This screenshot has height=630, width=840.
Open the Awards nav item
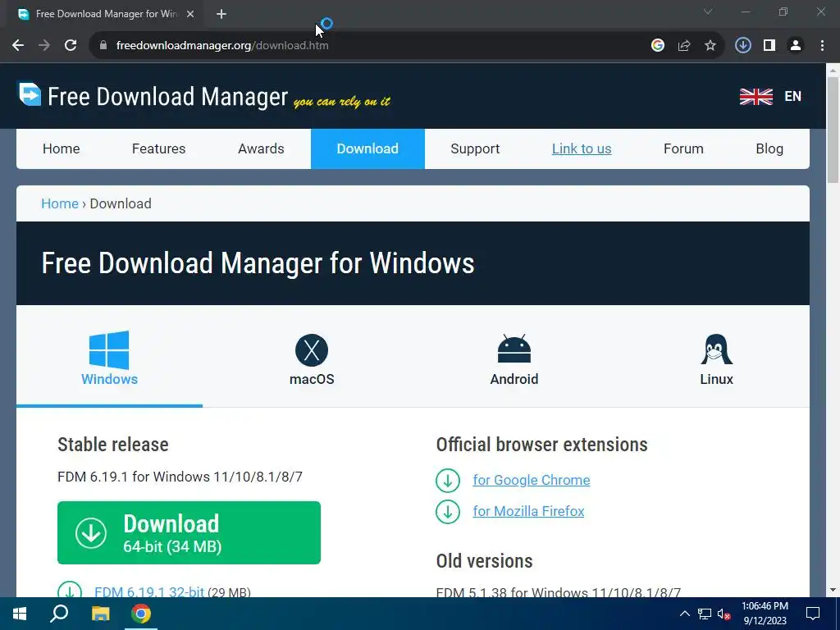tap(261, 148)
